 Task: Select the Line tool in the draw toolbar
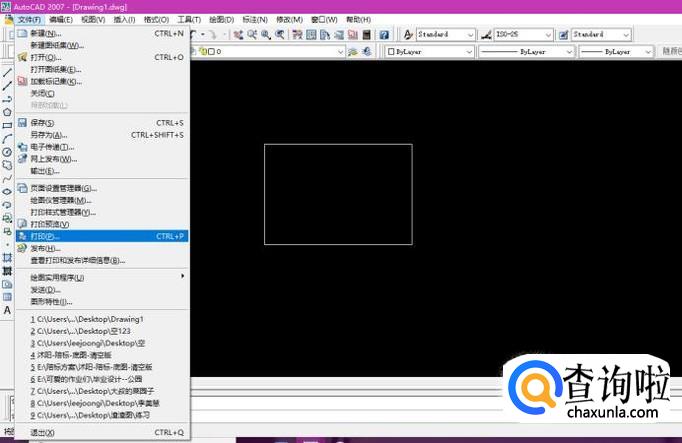pos(7,73)
